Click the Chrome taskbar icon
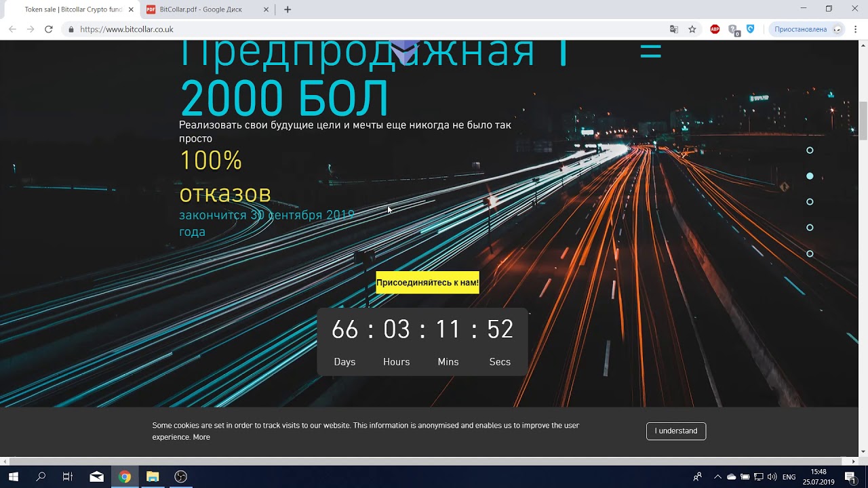Image resolution: width=868 pixels, height=488 pixels. point(125,476)
